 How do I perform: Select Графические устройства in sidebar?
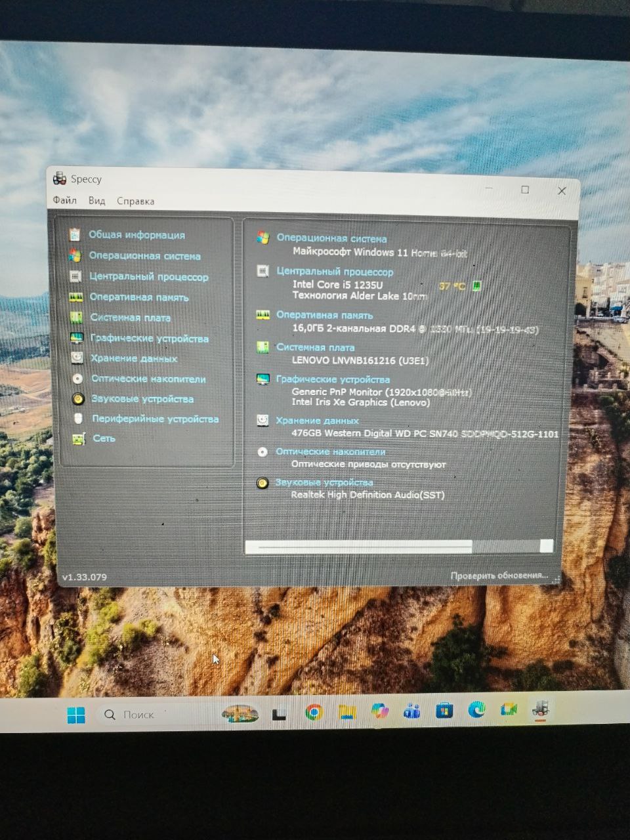point(149,339)
